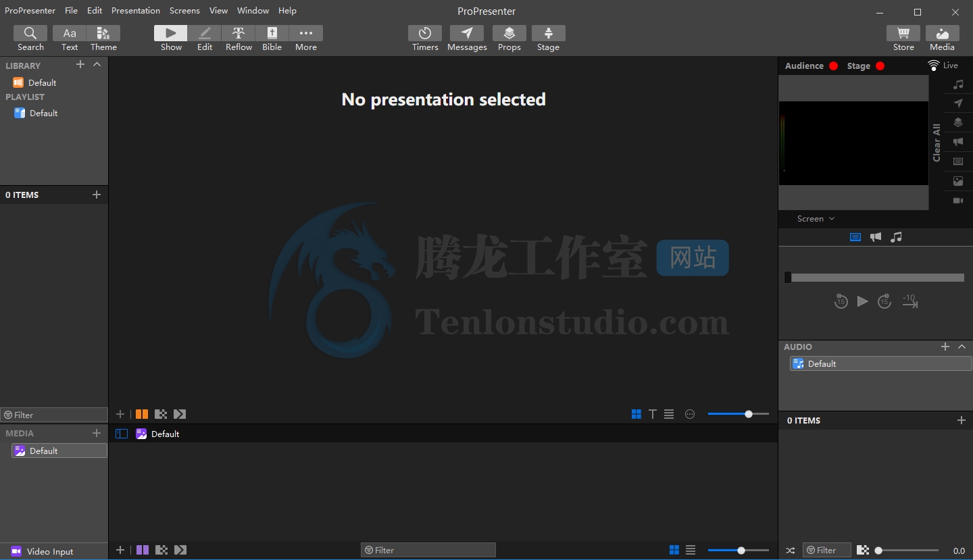Clear the messages layer

pyautogui.click(x=958, y=103)
